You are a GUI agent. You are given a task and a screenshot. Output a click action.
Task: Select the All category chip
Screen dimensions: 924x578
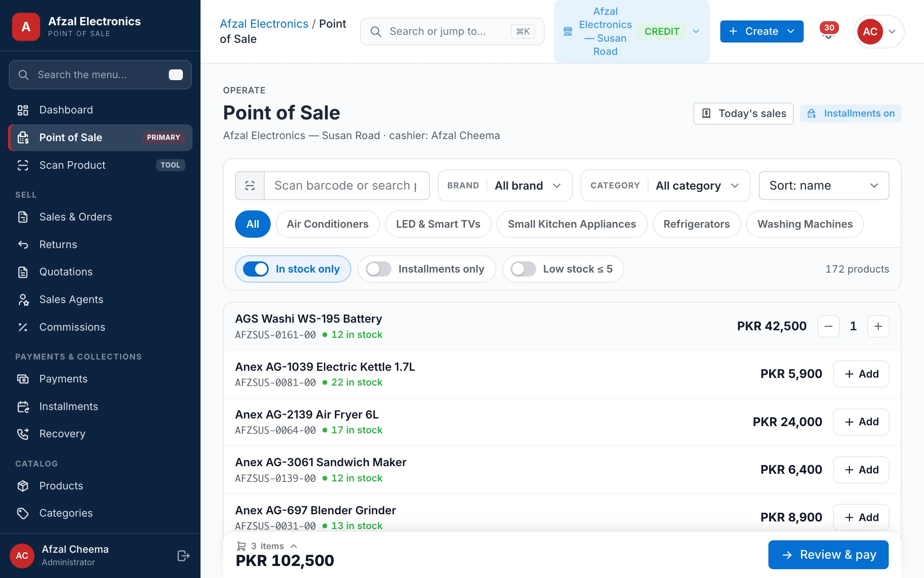(x=253, y=224)
